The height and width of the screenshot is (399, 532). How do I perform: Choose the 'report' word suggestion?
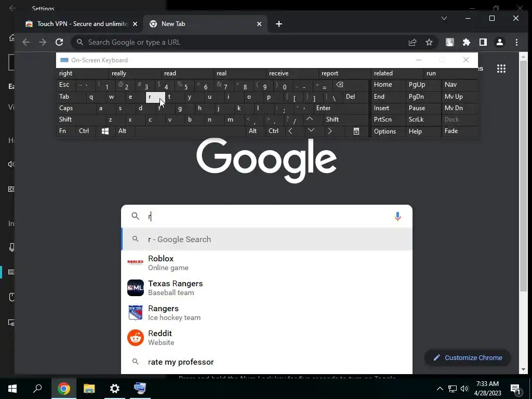click(x=345, y=73)
